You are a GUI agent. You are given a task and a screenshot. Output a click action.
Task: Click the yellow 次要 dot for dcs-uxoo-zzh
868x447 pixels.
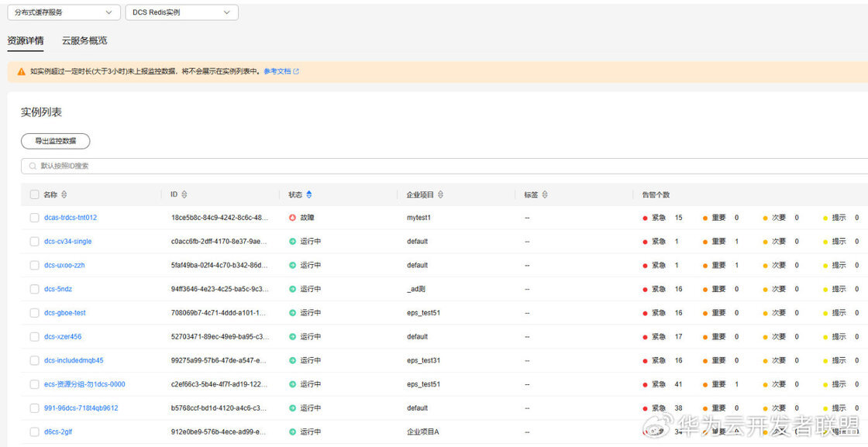point(766,266)
